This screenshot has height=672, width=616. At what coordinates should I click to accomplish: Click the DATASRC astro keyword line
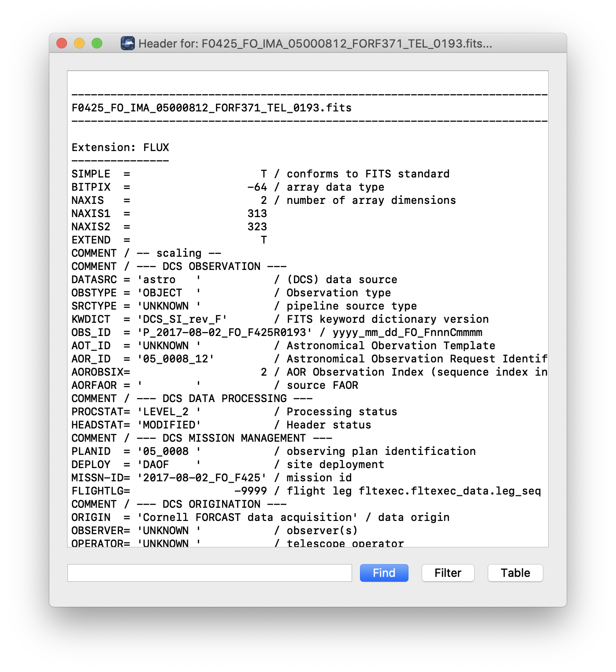[x=176, y=279]
